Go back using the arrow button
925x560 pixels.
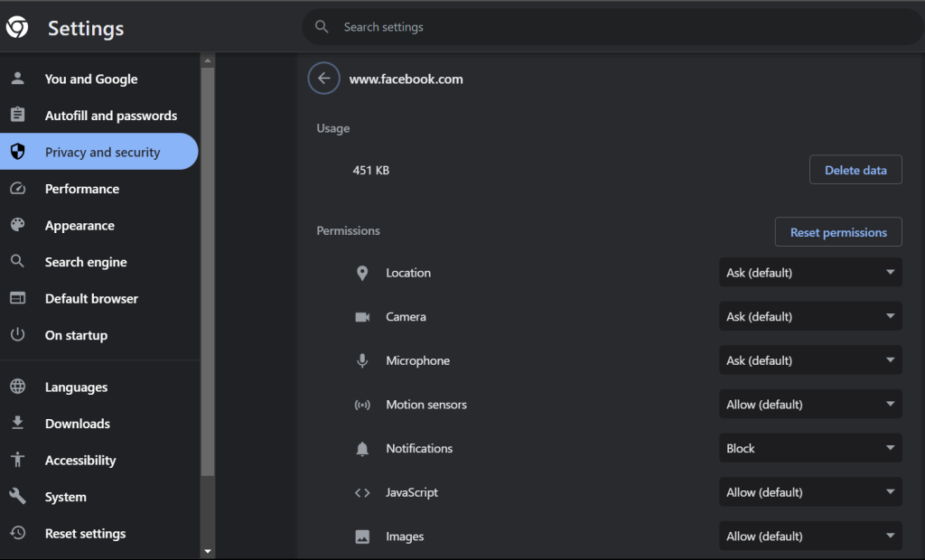324,79
